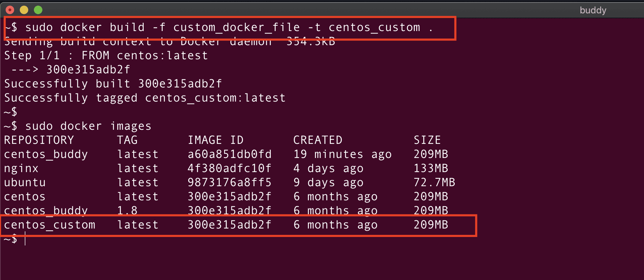
Task: Click the ubuntu image ID 9873176a8ff5
Action: 229,183
